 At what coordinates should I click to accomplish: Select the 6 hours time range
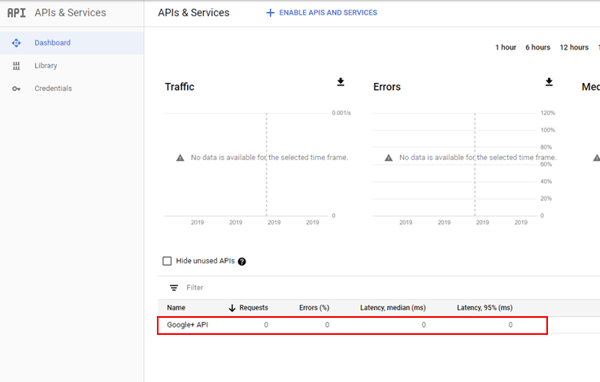[x=538, y=47]
